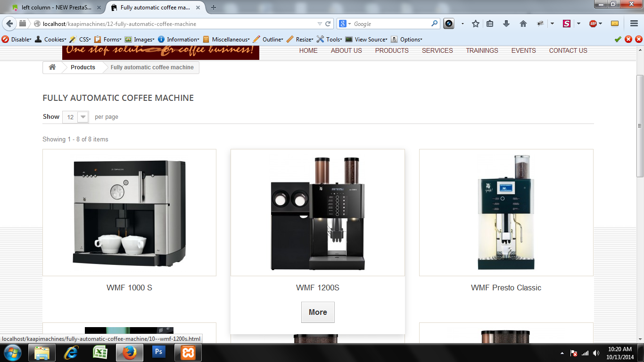Go to the browser home page icon
The height and width of the screenshot is (362, 644).
click(523, 24)
